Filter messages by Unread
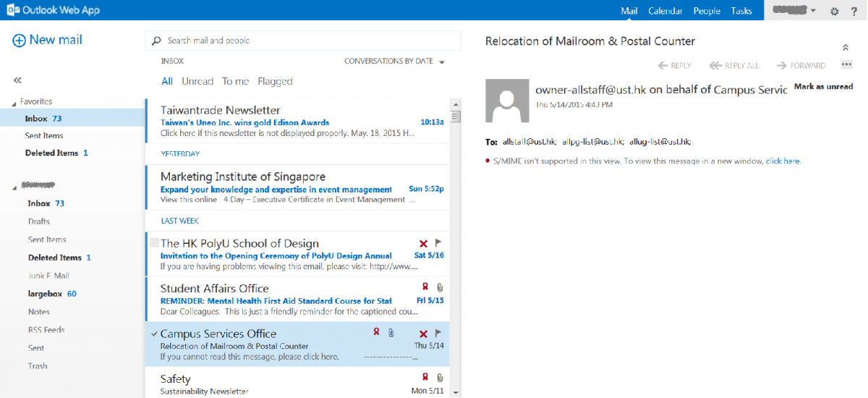 [x=197, y=82]
